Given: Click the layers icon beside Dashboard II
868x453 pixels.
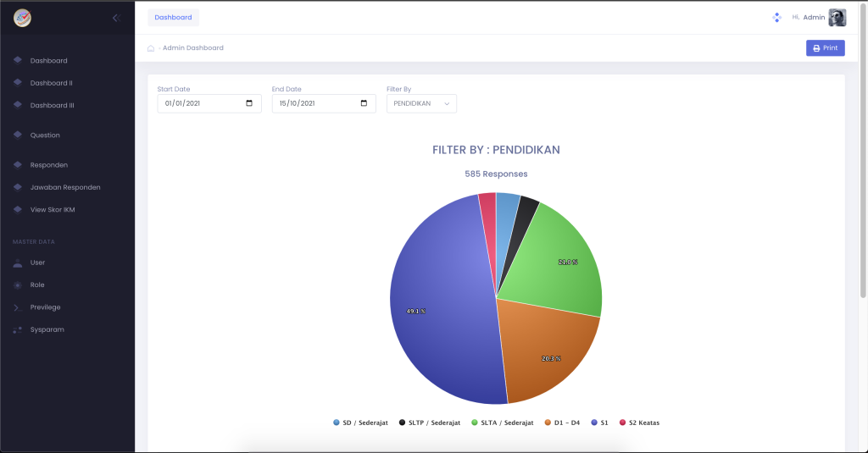Looking at the screenshot, I should coord(18,82).
